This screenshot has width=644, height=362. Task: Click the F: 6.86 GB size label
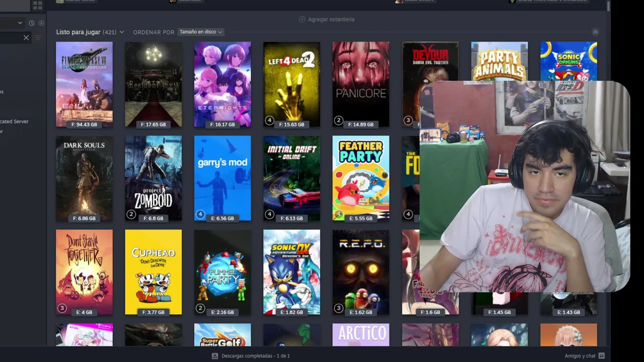click(x=84, y=218)
